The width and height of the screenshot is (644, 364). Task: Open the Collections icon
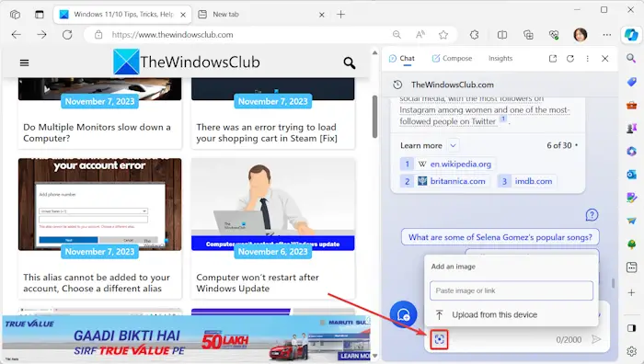pos(528,35)
